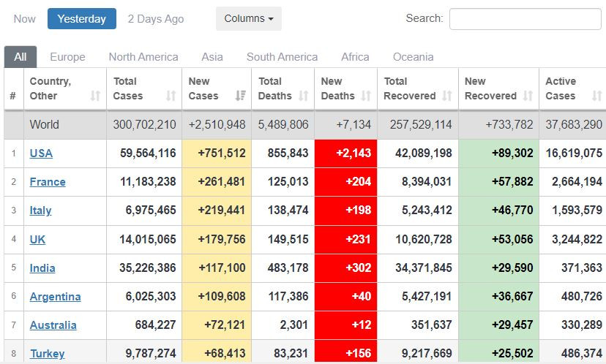Select Australia new recovered +29,457 cell

pyautogui.click(x=499, y=325)
